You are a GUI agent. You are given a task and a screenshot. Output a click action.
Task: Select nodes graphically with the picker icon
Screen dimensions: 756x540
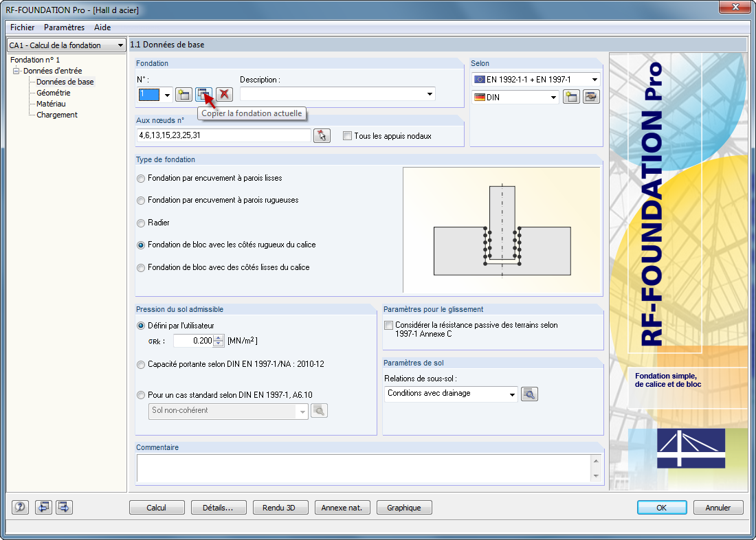point(320,135)
